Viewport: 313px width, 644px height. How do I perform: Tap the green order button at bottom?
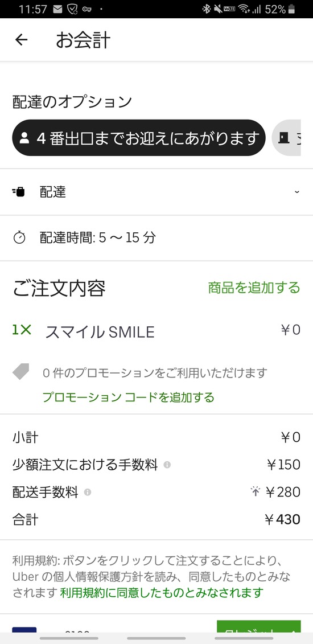point(258,627)
